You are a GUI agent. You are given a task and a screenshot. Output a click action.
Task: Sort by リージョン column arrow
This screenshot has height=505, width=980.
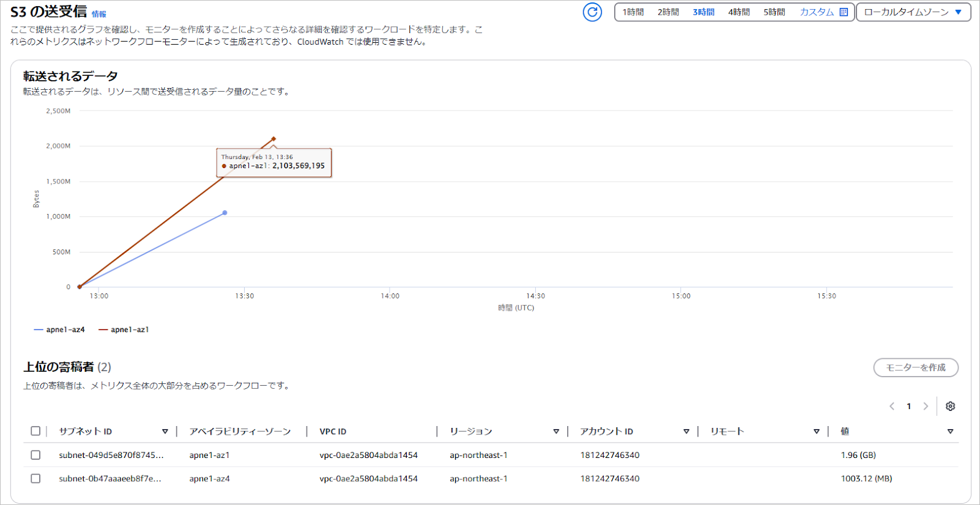555,432
